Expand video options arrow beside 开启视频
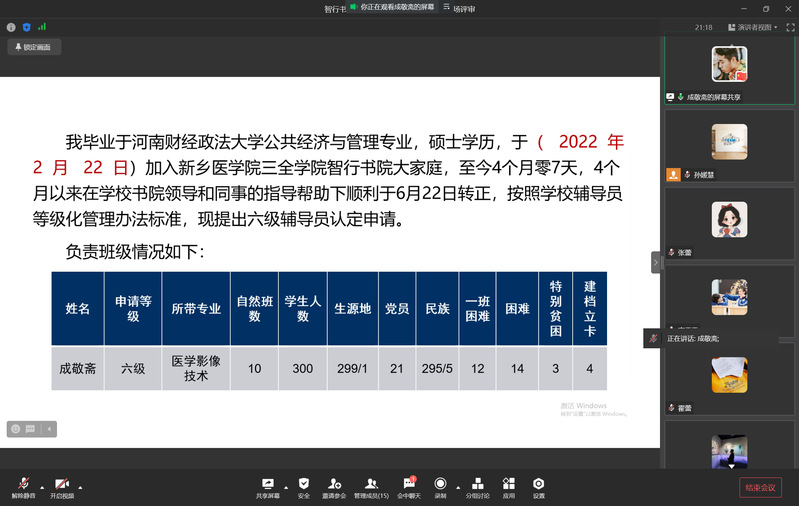The image size is (799, 506). point(80,488)
